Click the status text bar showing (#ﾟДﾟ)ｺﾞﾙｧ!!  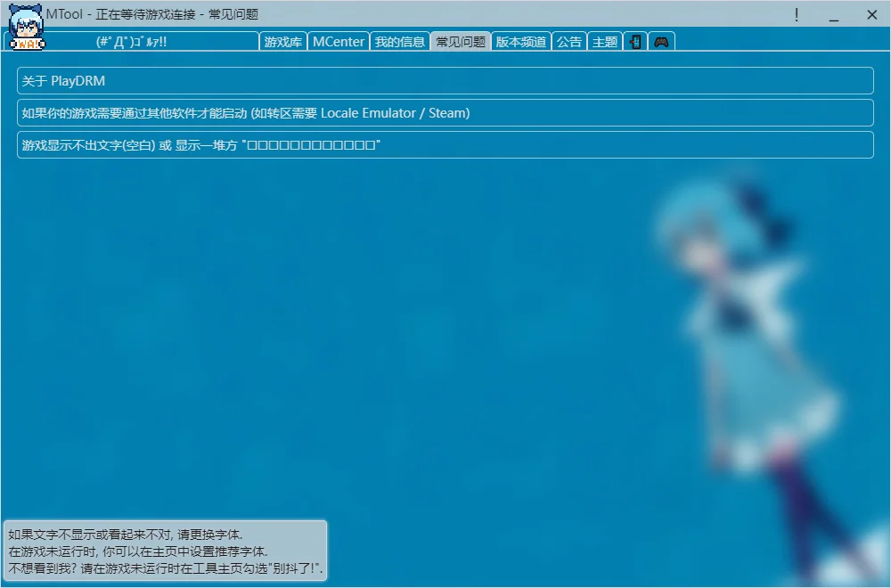(x=132, y=42)
